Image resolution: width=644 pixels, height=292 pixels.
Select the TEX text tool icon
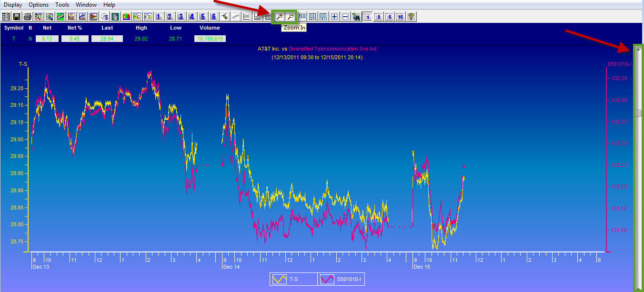click(x=302, y=16)
